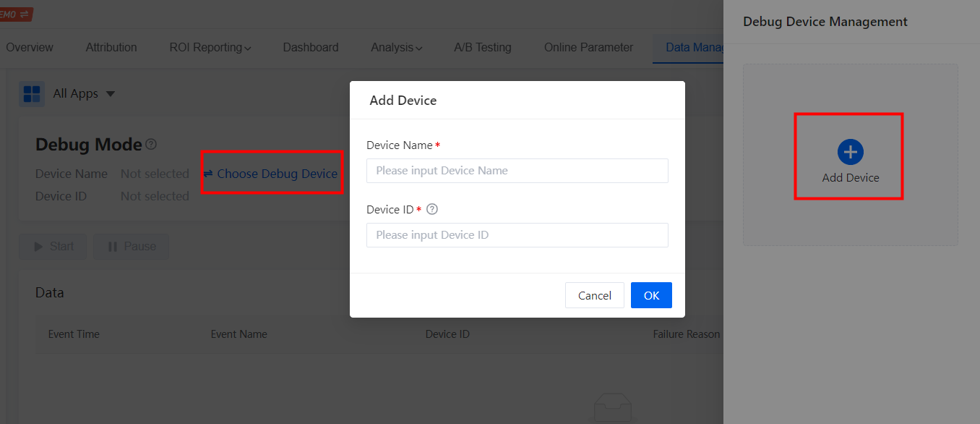This screenshot has height=424, width=980.
Task: Click the Device Name input field
Action: (x=517, y=170)
